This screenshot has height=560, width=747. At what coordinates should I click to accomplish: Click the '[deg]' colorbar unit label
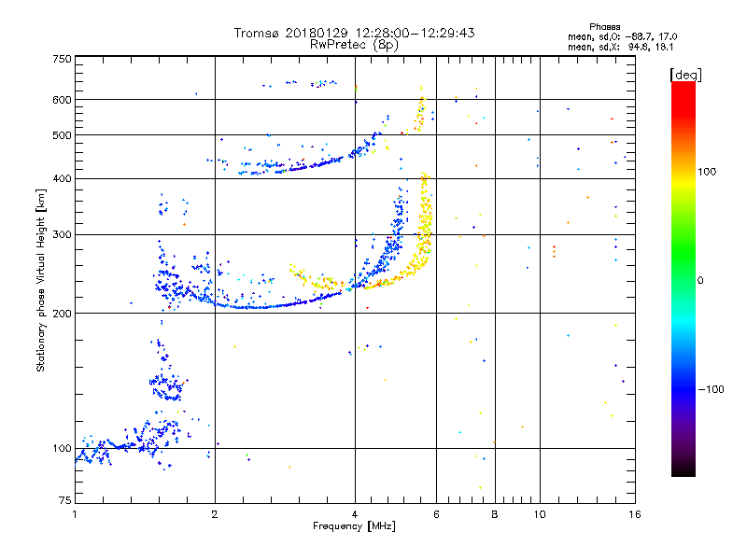click(x=685, y=75)
